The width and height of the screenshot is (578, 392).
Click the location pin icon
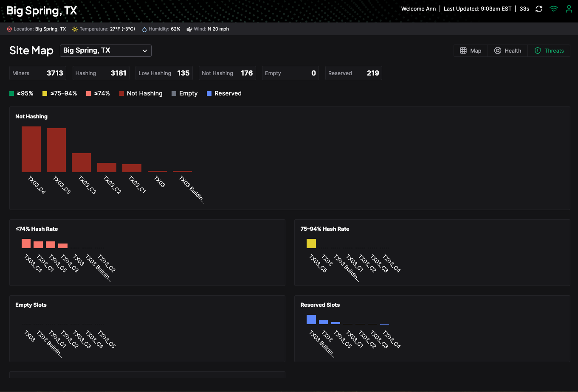(9, 29)
